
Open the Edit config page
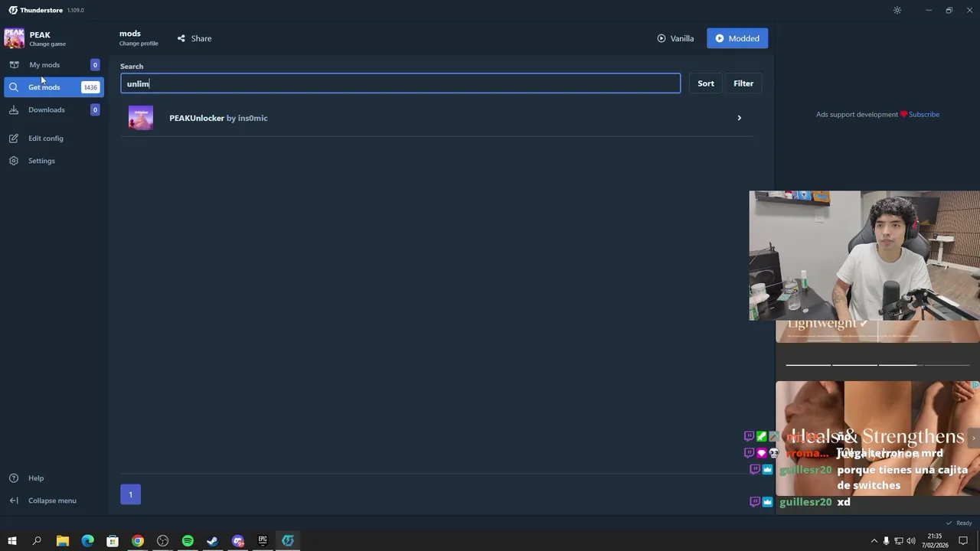(46, 139)
